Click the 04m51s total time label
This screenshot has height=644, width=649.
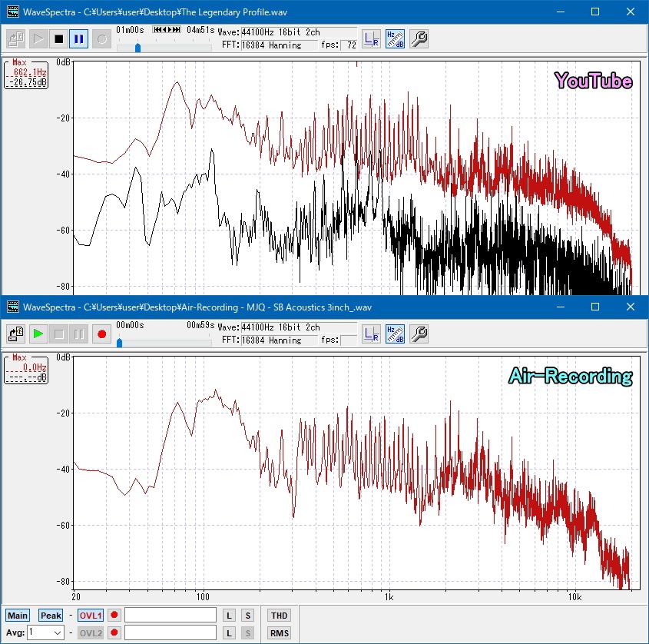[x=200, y=30]
